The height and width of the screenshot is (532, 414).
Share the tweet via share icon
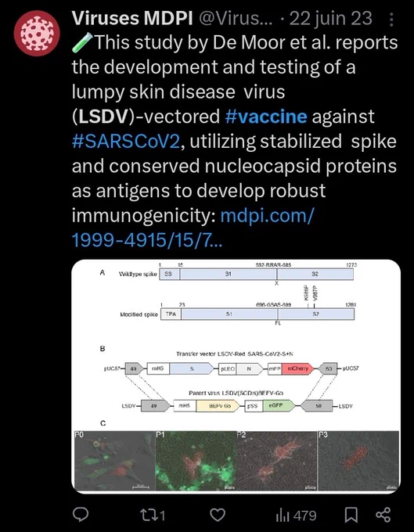(x=383, y=515)
